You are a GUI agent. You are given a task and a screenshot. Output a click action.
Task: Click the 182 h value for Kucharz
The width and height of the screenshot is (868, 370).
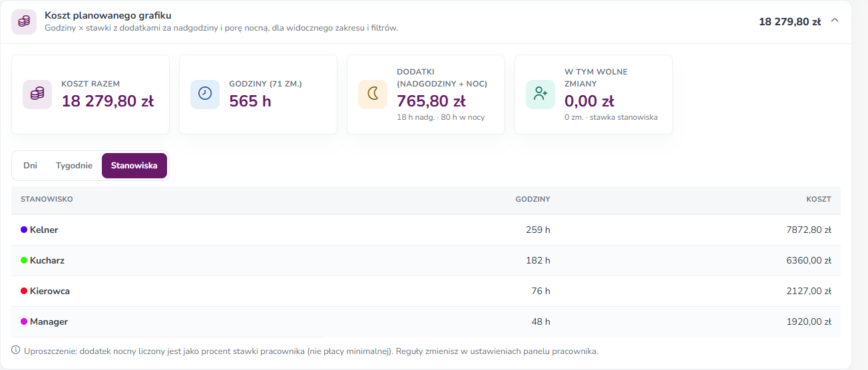[x=538, y=260]
